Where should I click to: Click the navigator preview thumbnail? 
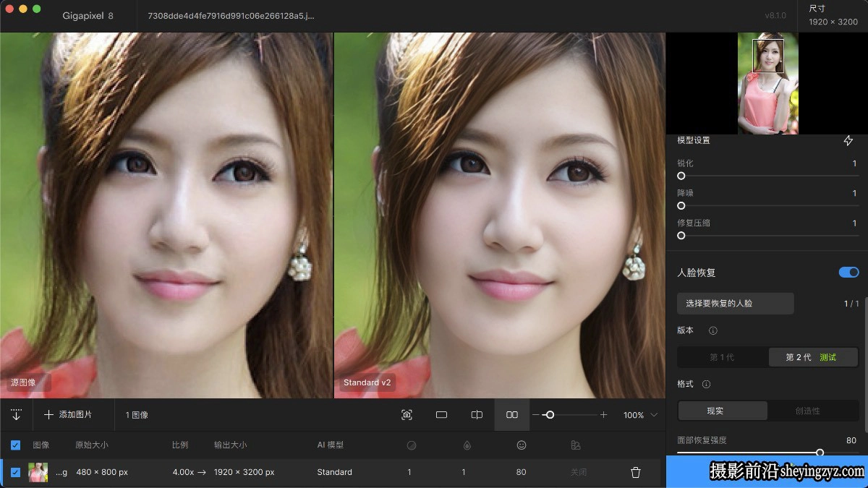768,83
